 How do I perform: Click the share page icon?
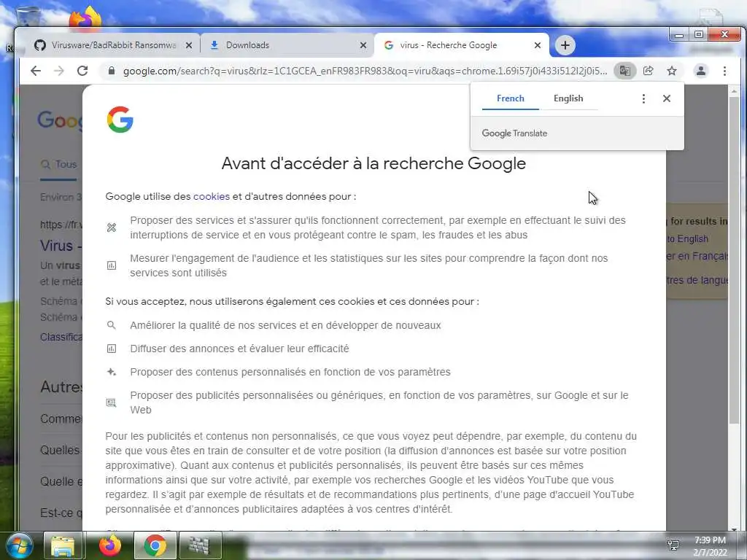(648, 71)
